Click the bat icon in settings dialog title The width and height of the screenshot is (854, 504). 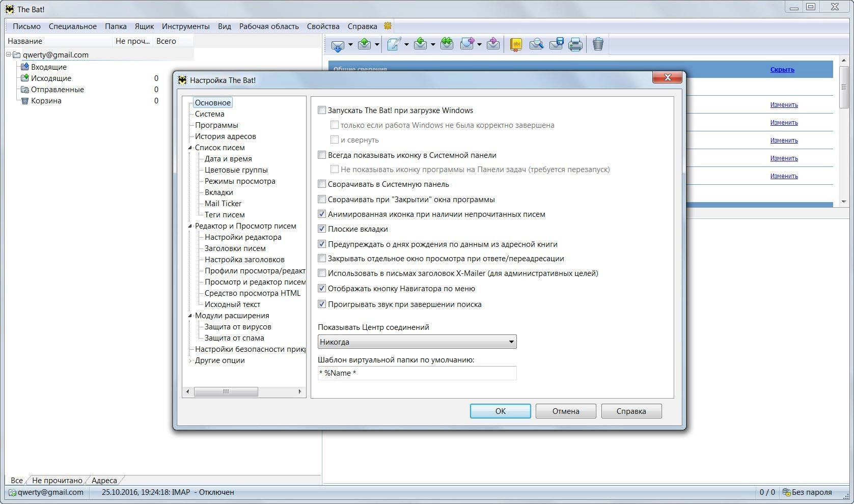click(182, 80)
